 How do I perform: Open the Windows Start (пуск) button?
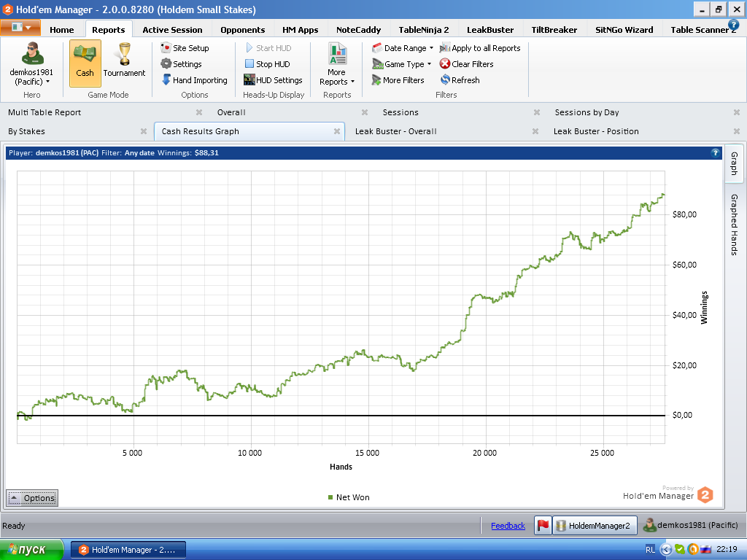click(31, 550)
